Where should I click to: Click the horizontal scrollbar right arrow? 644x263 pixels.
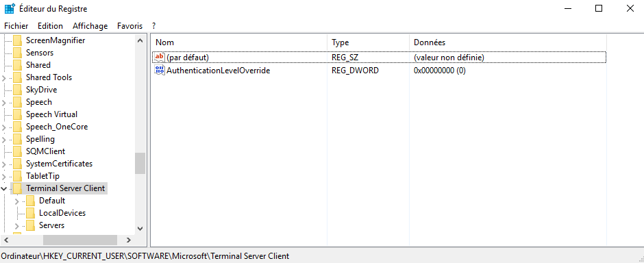point(129,240)
